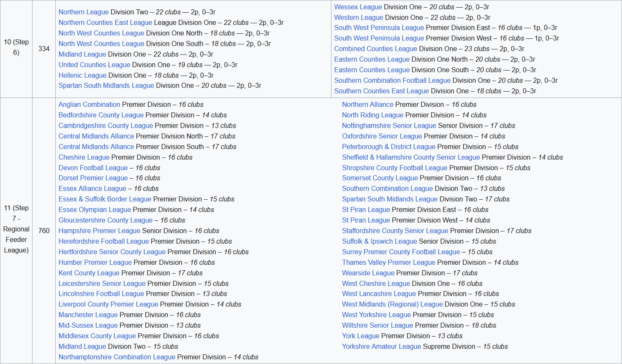Image resolution: width=622 pixels, height=364 pixels.
Task: Open Shropshire County Football League link
Action: (395, 168)
